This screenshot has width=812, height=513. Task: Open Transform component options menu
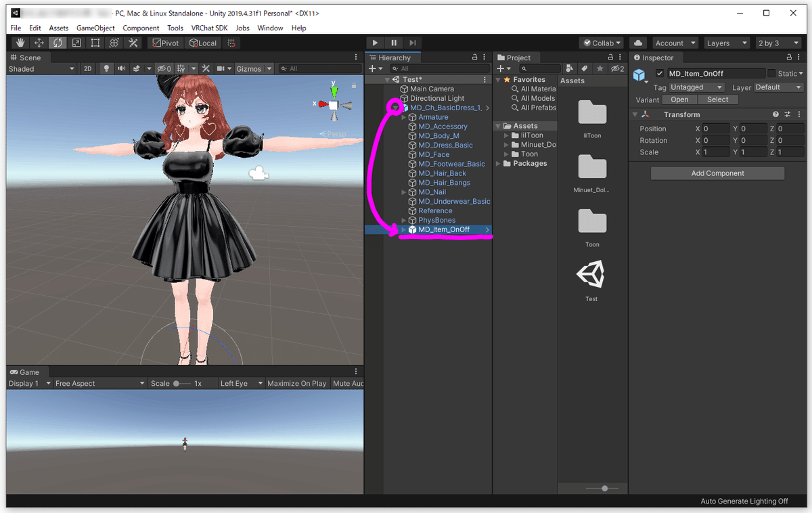tap(798, 114)
